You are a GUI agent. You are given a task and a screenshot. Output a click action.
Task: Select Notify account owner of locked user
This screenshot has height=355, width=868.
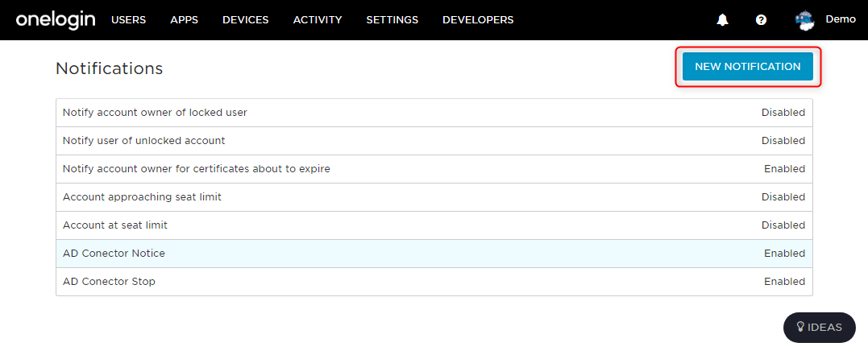click(434, 113)
